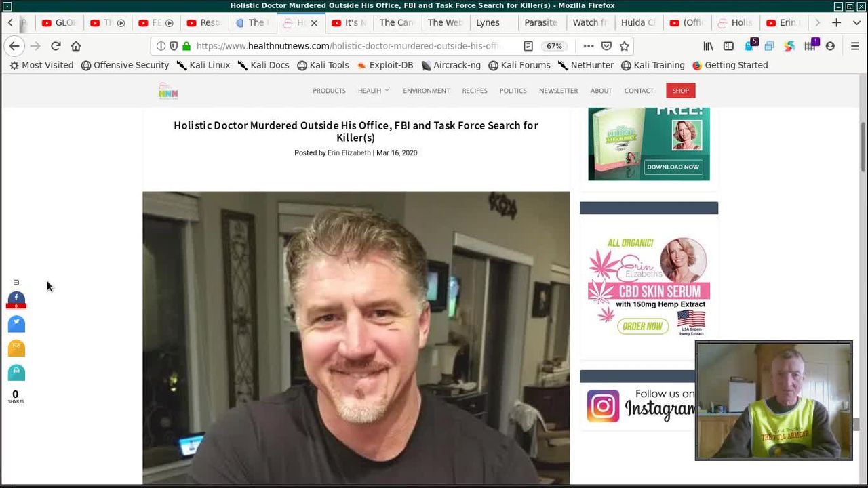868x488 pixels.
Task: Toggle the Firefox sidebar panel
Action: click(728, 46)
